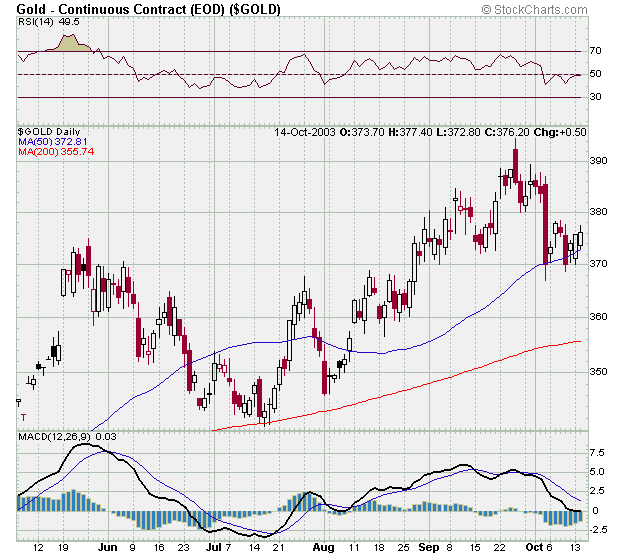Click the date axis label '13'
620x558 pixels.
(575, 547)
